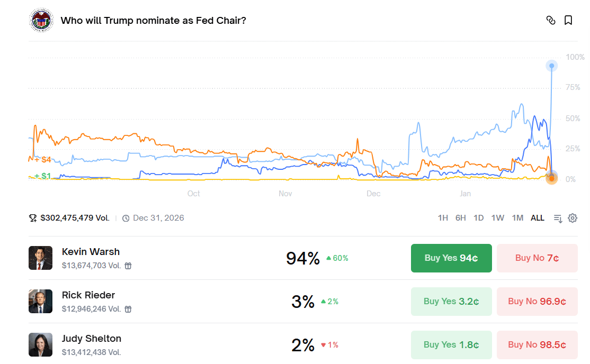The height and width of the screenshot is (364, 590).
Task: Switch chart range to 6H
Action: 461,218
